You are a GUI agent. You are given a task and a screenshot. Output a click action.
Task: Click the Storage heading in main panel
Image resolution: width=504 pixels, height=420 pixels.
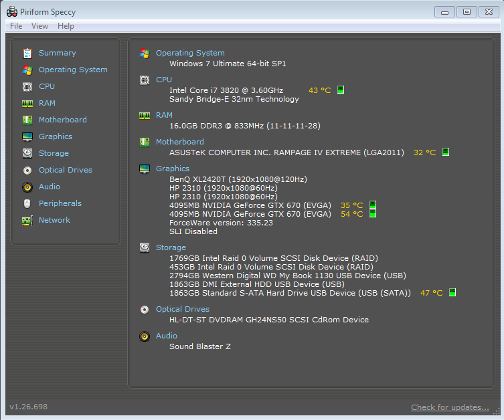tap(171, 247)
